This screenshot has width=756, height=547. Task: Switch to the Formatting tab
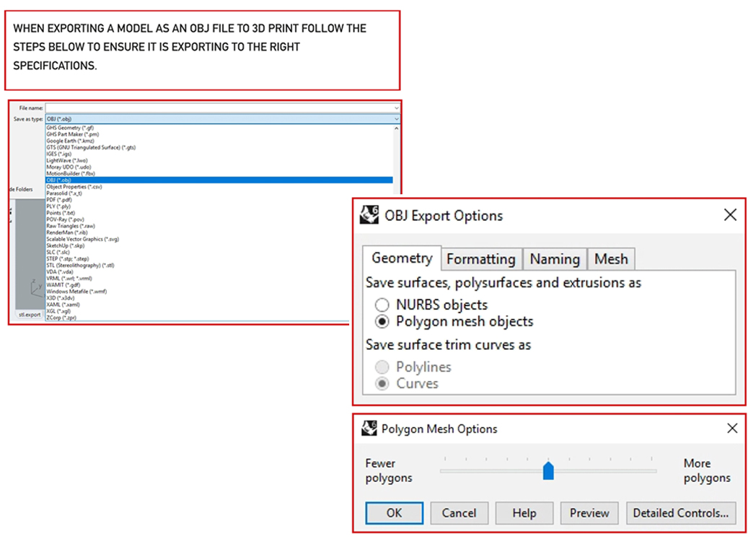pyautogui.click(x=480, y=259)
